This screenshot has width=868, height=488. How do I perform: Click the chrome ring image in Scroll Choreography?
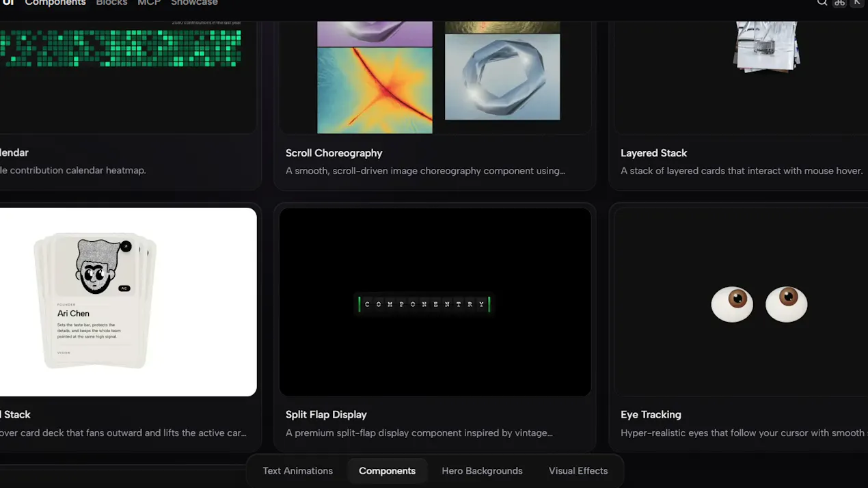502,77
